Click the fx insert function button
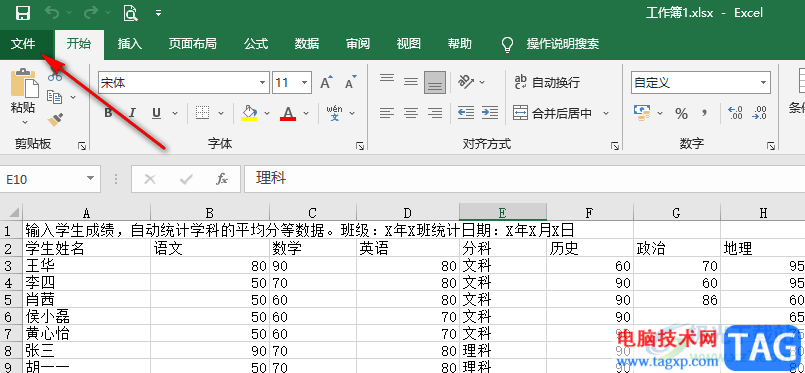This screenshot has width=805, height=373. pyautogui.click(x=222, y=179)
